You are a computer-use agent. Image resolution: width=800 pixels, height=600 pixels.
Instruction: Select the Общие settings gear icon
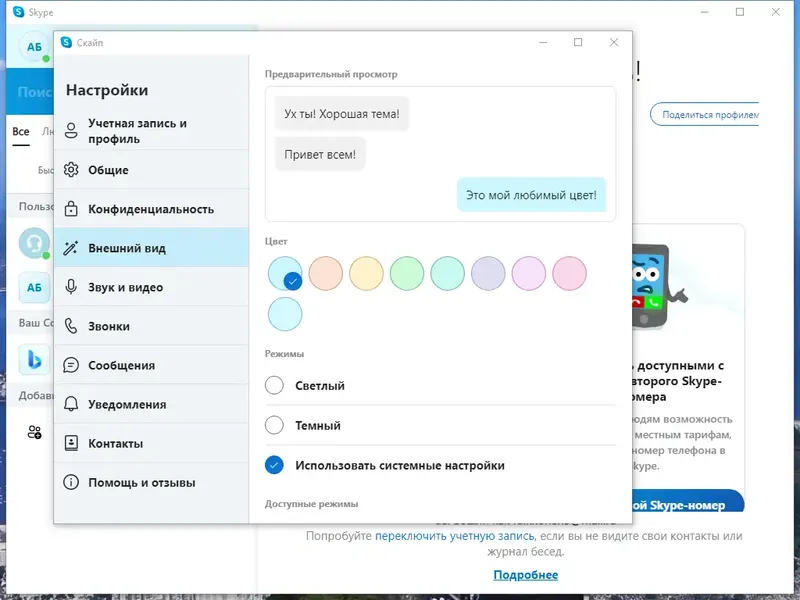(70, 171)
